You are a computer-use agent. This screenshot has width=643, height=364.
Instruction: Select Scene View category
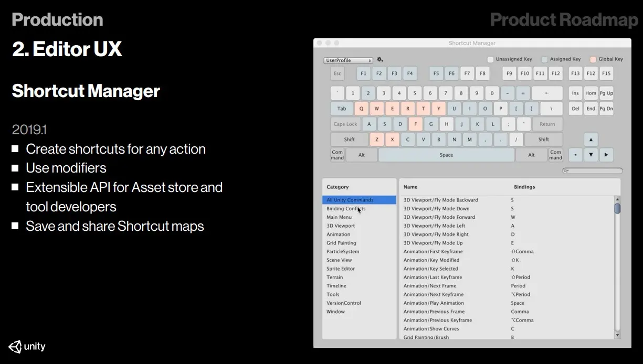359,260
